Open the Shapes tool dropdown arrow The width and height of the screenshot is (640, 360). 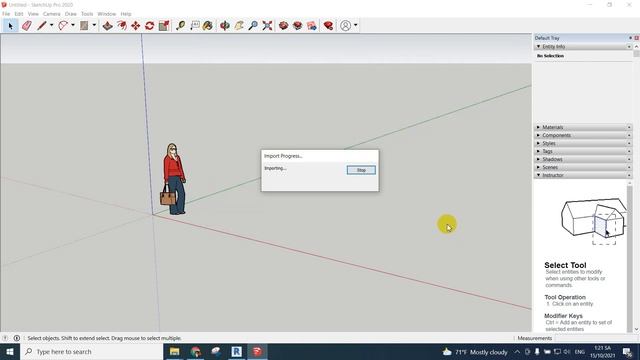coord(94,26)
